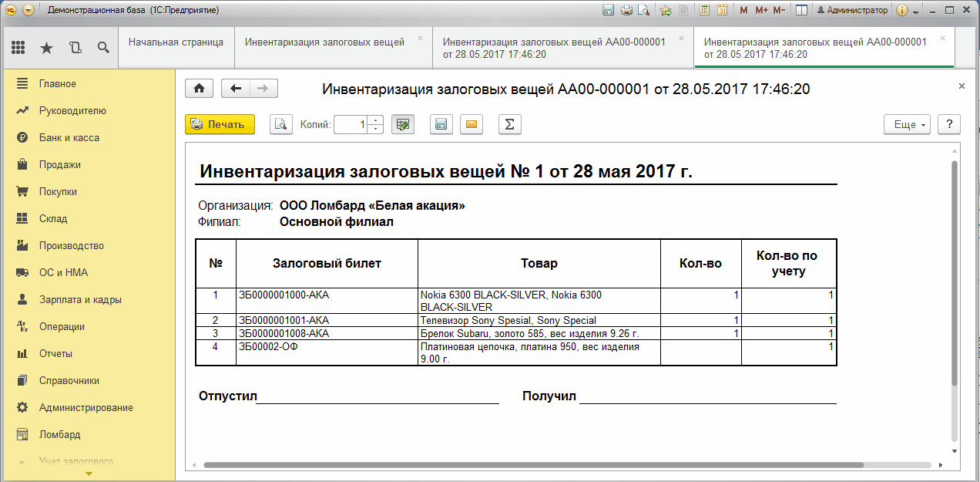
Task: Open preview icon next to Печать
Action: click(281, 124)
